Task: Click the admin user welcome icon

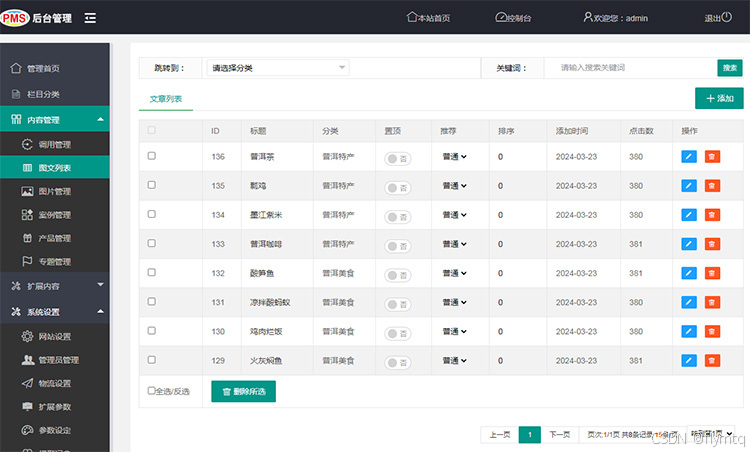Action: [588, 17]
